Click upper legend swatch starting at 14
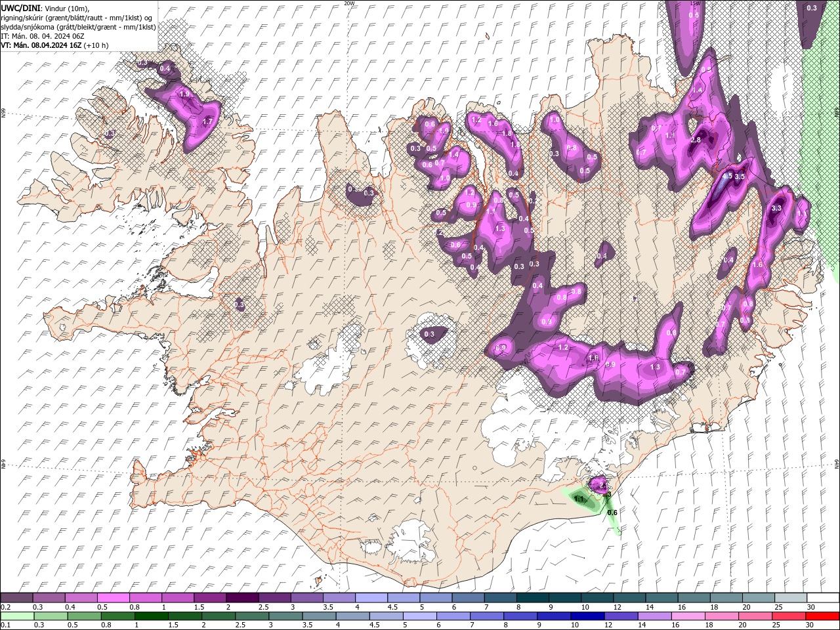The height and width of the screenshot is (630, 840). (661, 598)
